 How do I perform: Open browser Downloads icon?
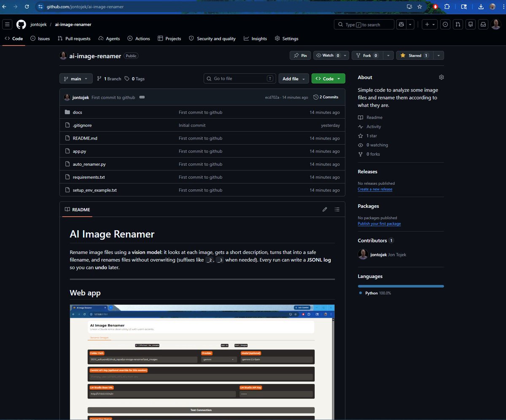[x=481, y=7]
